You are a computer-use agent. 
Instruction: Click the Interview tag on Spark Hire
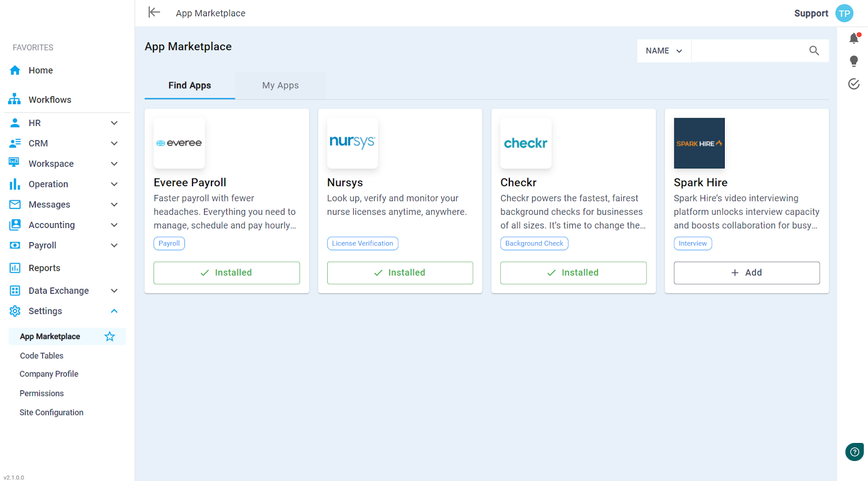(693, 244)
